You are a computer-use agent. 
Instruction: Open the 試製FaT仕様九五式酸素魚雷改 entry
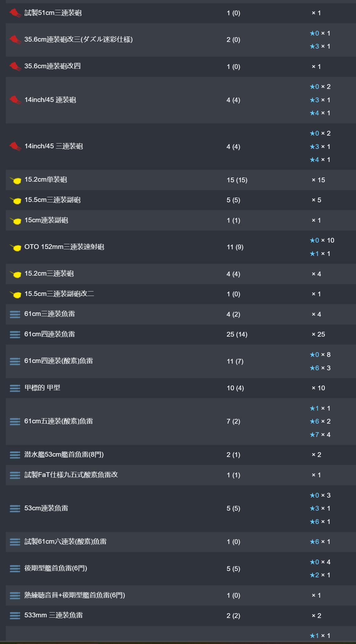[71, 475]
